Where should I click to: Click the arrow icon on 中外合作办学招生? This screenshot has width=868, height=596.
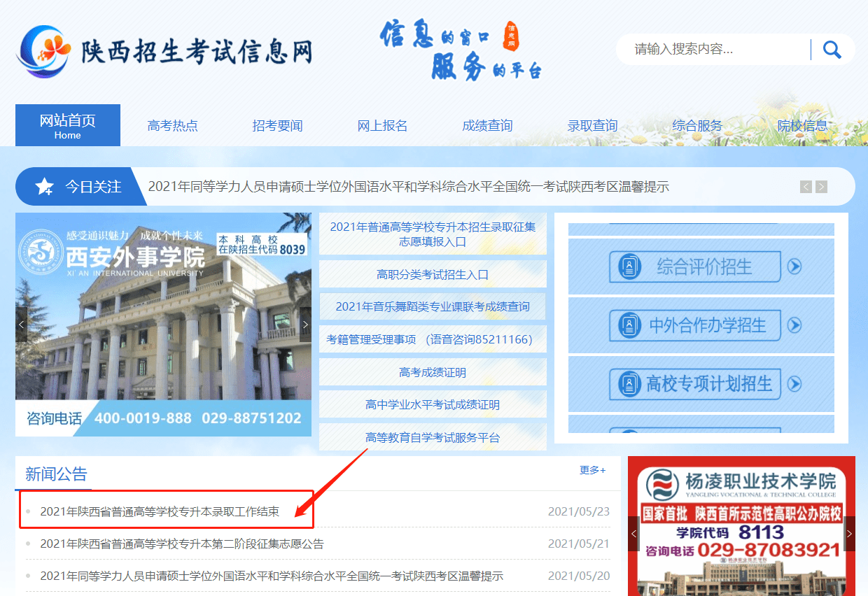coord(794,325)
